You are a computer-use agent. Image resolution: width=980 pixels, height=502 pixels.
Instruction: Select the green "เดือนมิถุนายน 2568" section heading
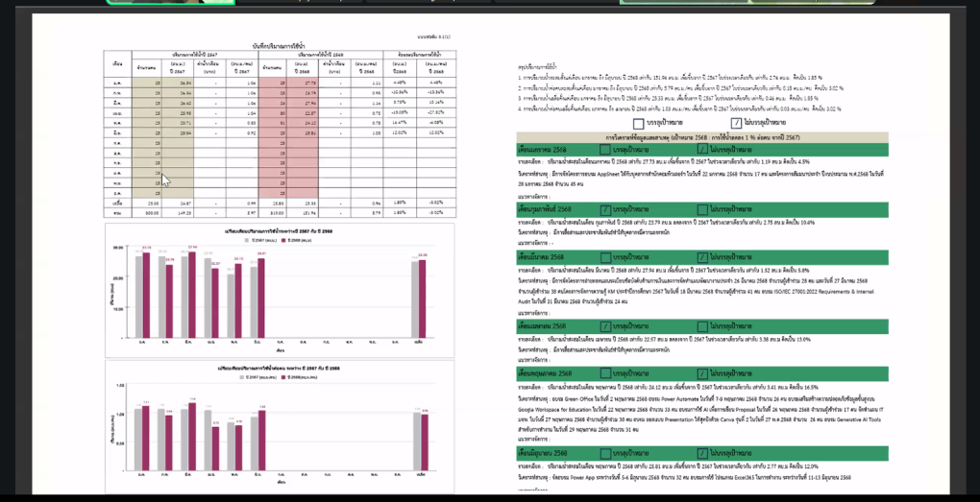546,453
